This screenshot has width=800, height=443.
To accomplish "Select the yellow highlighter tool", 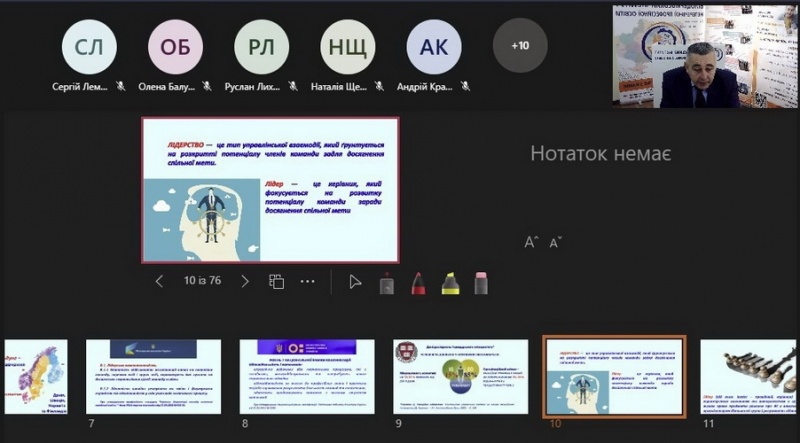I will pyautogui.click(x=450, y=283).
